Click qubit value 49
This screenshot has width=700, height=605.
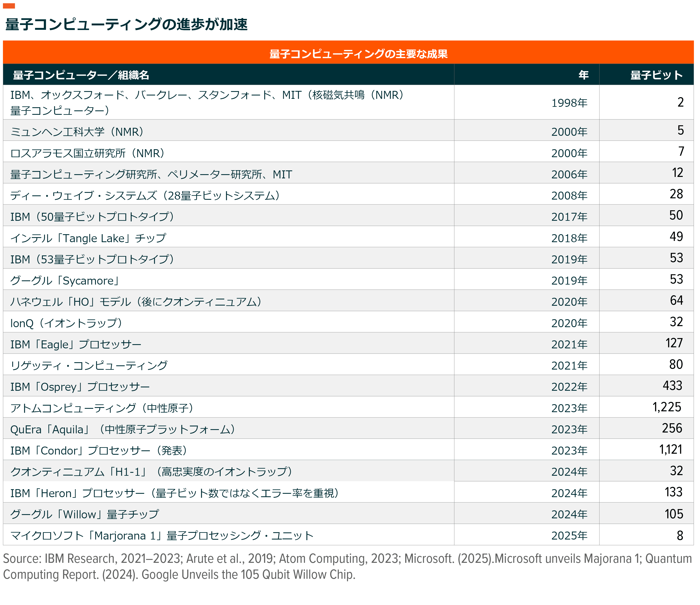pyautogui.click(x=676, y=237)
